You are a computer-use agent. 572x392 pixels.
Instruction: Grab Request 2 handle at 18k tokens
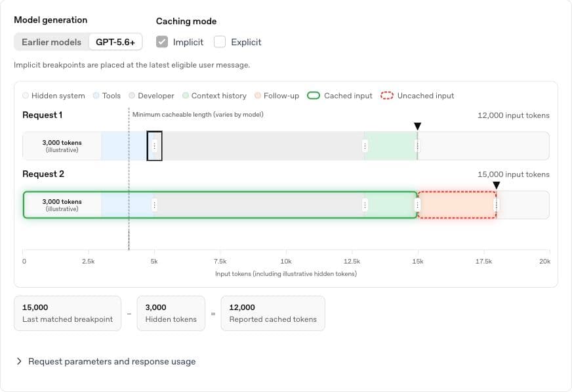click(496, 205)
